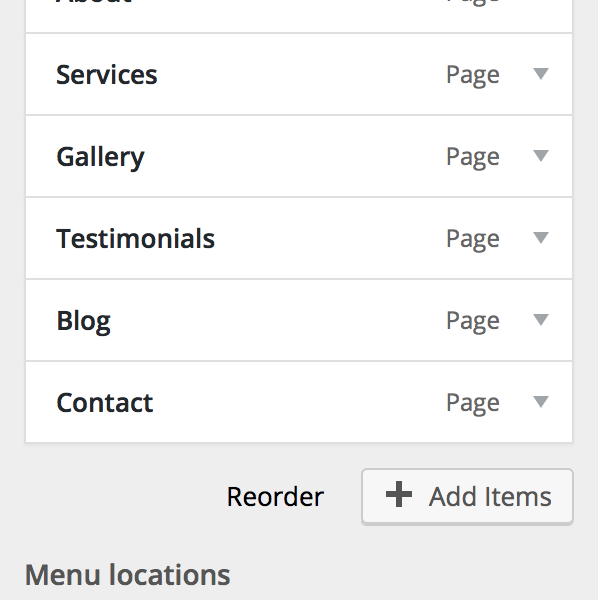Open the Contact item disclosure triangle

pyautogui.click(x=541, y=402)
